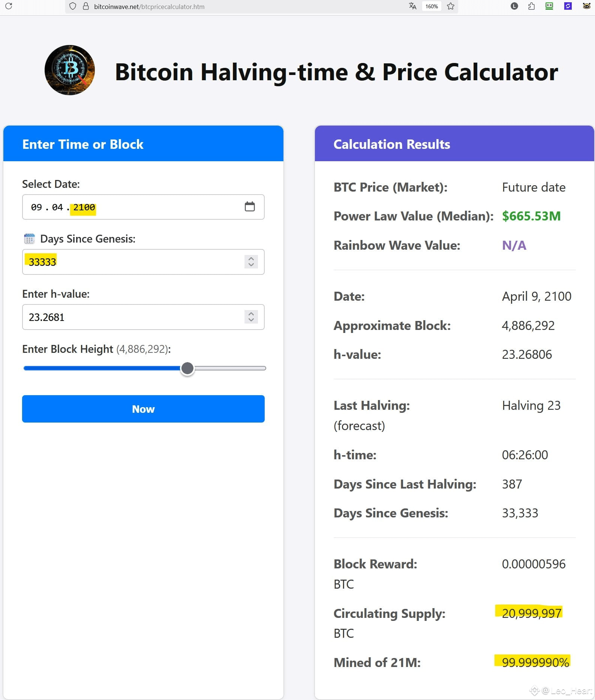595x700 pixels.
Task: Click the padlock site security icon
Action: point(85,6)
